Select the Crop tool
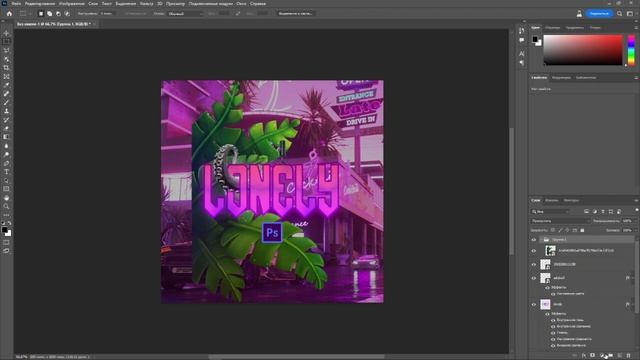640x360 pixels. tap(6, 68)
